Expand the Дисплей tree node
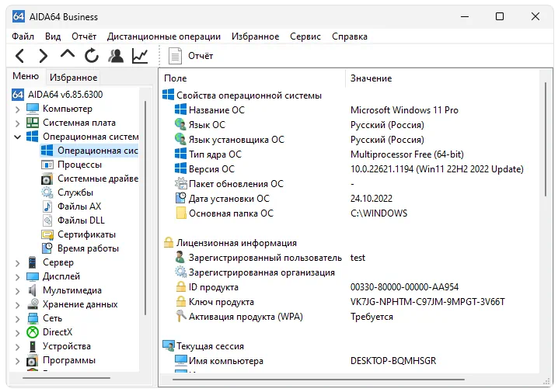 click(17, 276)
